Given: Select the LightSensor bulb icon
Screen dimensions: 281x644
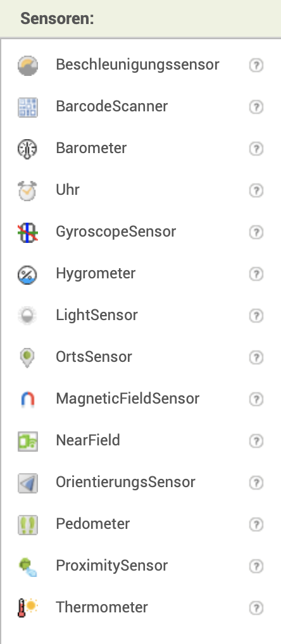Looking at the screenshot, I should coord(27,316).
